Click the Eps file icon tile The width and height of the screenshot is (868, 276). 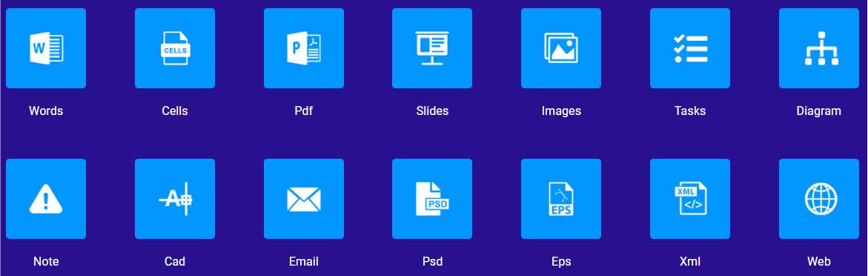tap(561, 199)
